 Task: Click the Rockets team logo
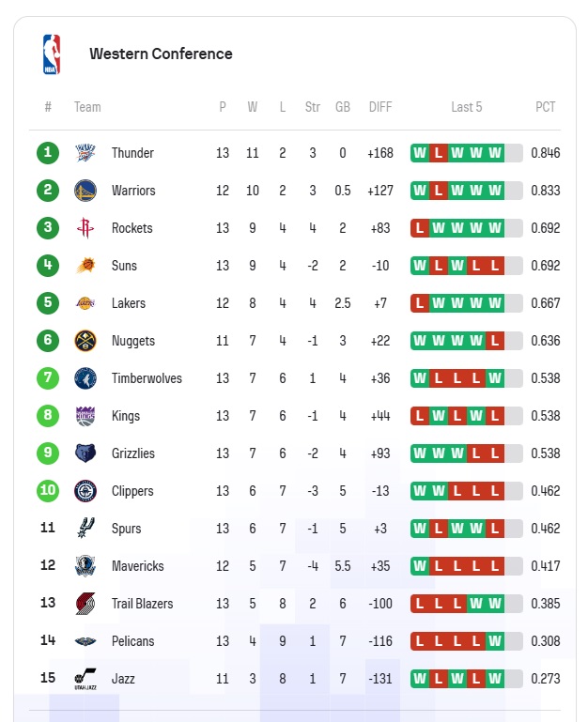tap(85, 228)
